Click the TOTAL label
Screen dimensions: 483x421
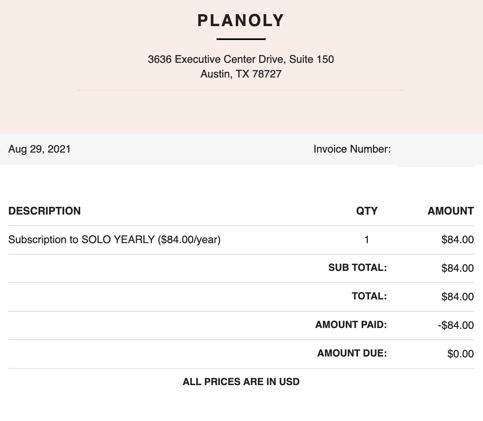pyautogui.click(x=369, y=296)
